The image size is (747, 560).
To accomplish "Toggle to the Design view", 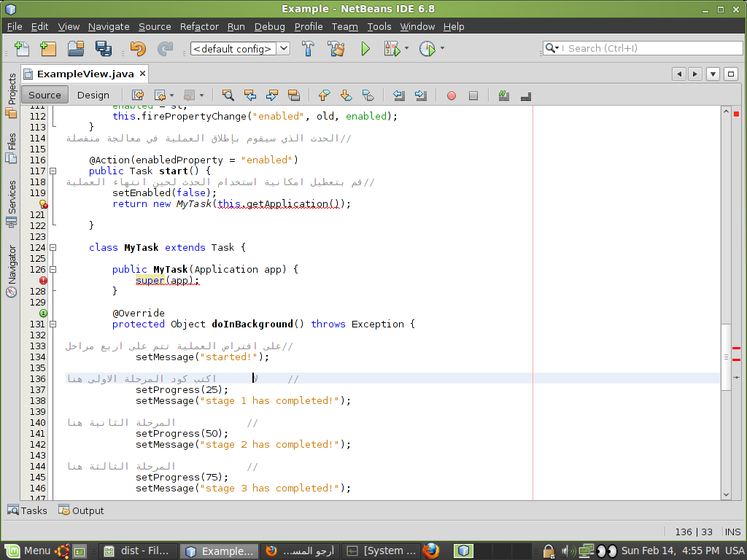I will pos(93,96).
